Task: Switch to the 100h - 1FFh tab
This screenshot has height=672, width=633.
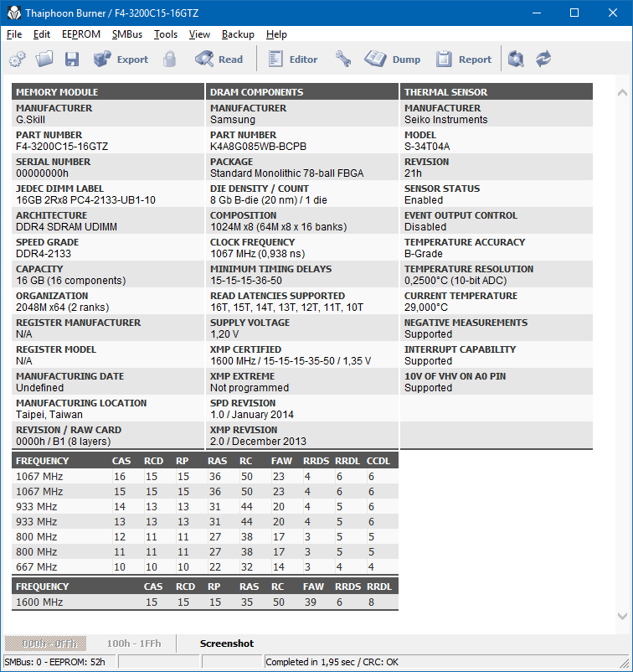Action: pyautogui.click(x=134, y=644)
